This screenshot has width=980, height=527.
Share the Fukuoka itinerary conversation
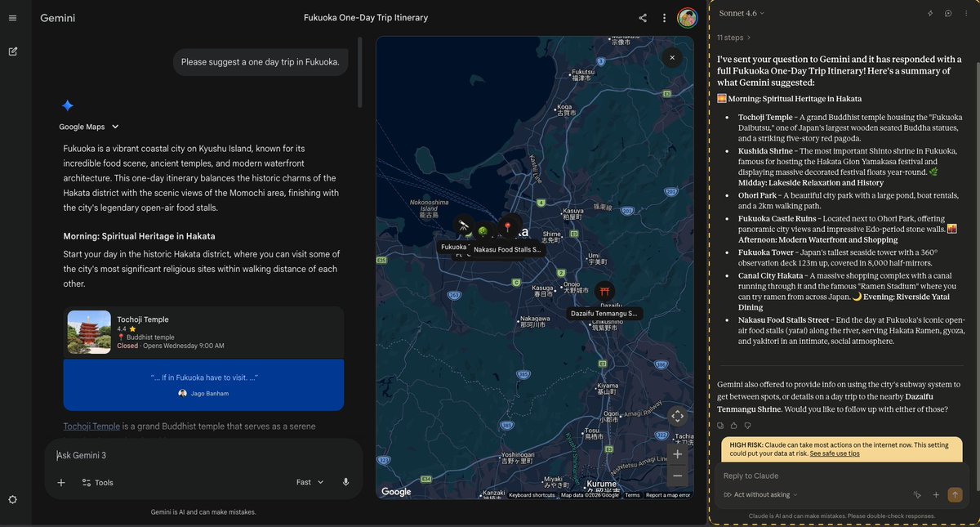click(x=643, y=18)
